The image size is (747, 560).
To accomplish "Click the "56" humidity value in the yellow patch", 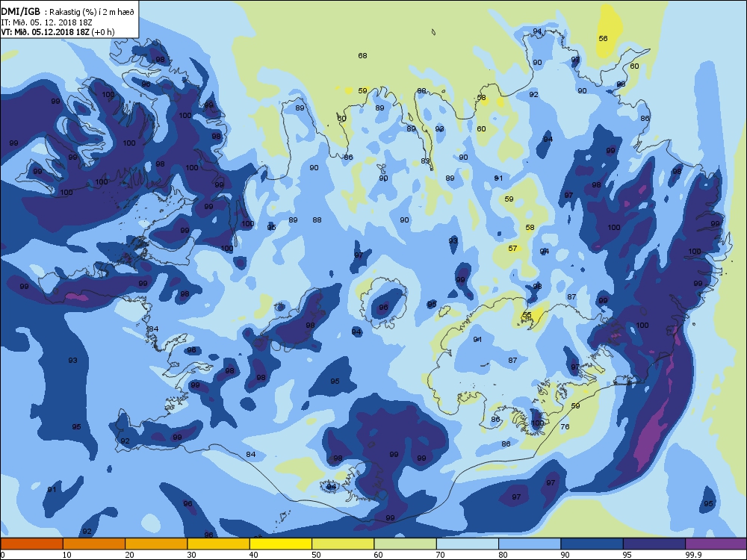I will click(603, 39).
